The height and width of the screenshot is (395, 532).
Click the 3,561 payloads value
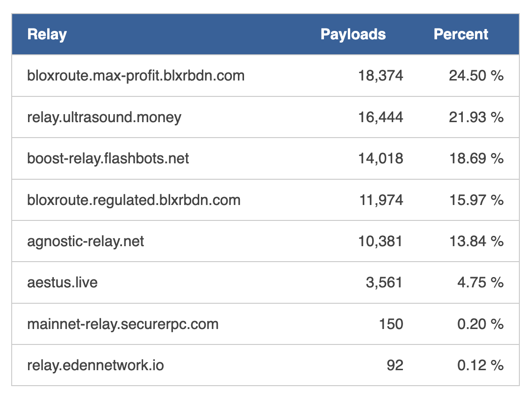click(384, 283)
